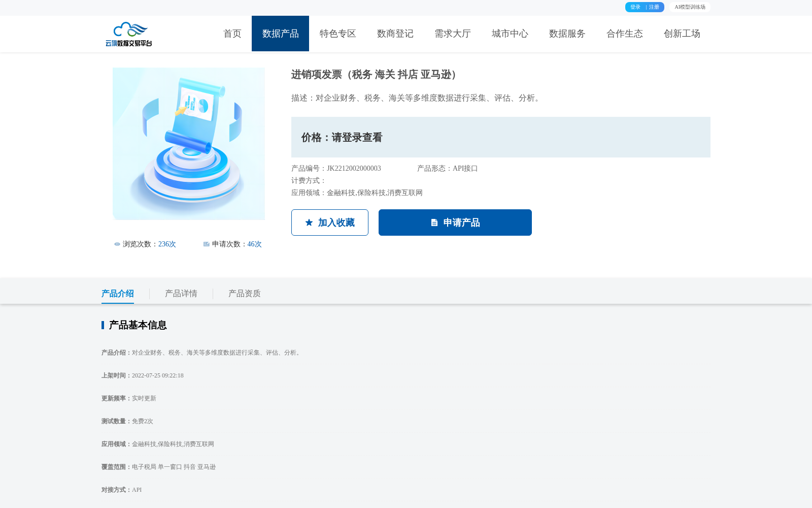Image resolution: width=812 pixels, height=508 pixels.
Task: Go to 城市中心
Action: click(x=510, y=34)
